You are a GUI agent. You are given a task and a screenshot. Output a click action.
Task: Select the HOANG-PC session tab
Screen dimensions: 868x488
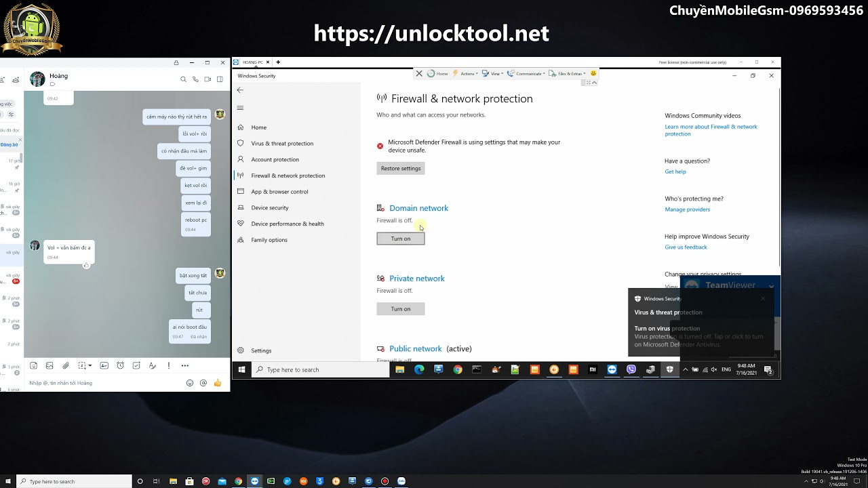(x=252, y=62)
